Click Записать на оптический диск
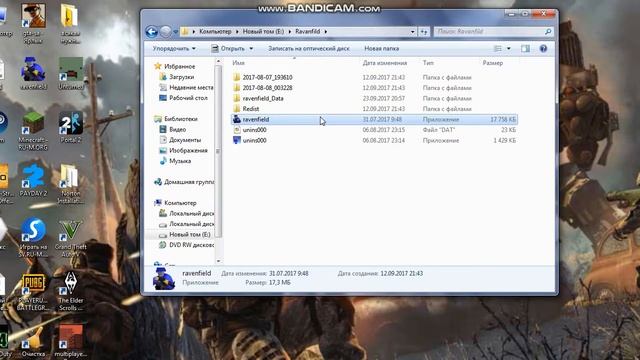640x360 pixels. (309, 48)
